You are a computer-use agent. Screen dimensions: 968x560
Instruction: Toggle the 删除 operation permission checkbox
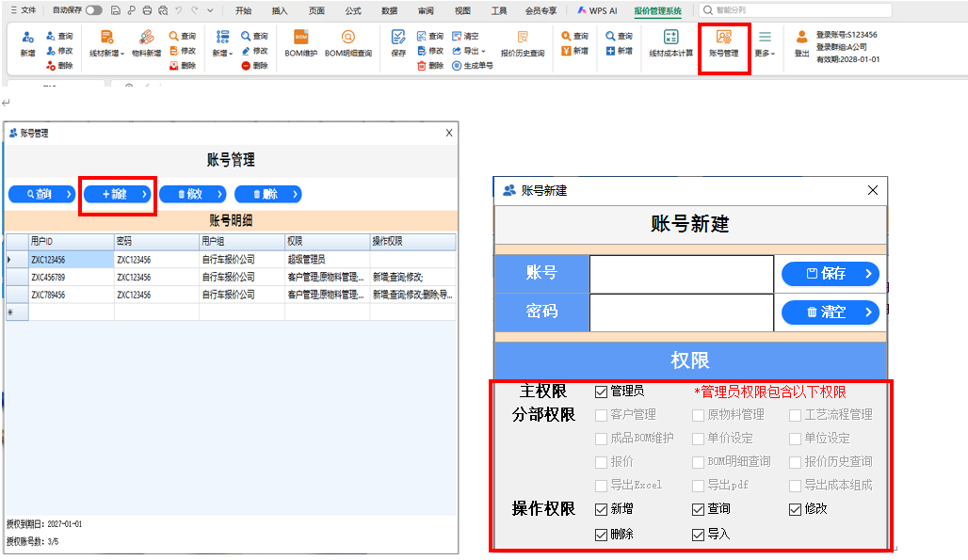click(601, 535)
